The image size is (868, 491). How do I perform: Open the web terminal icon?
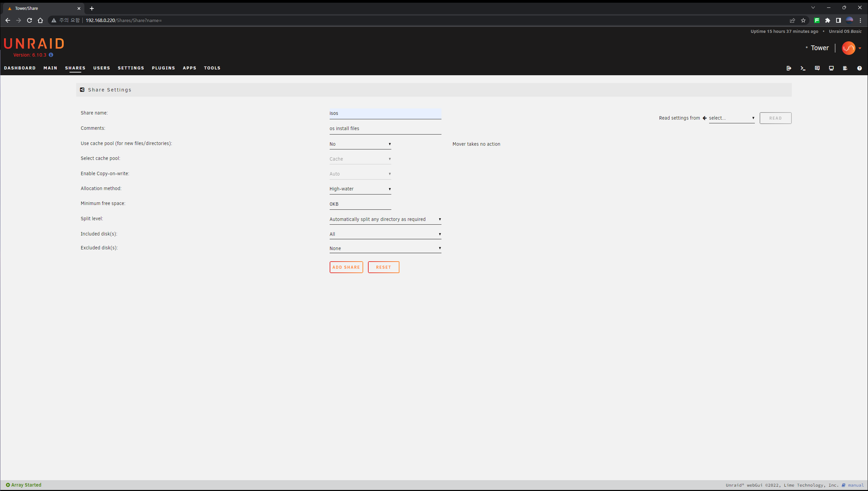pos(803,68)
